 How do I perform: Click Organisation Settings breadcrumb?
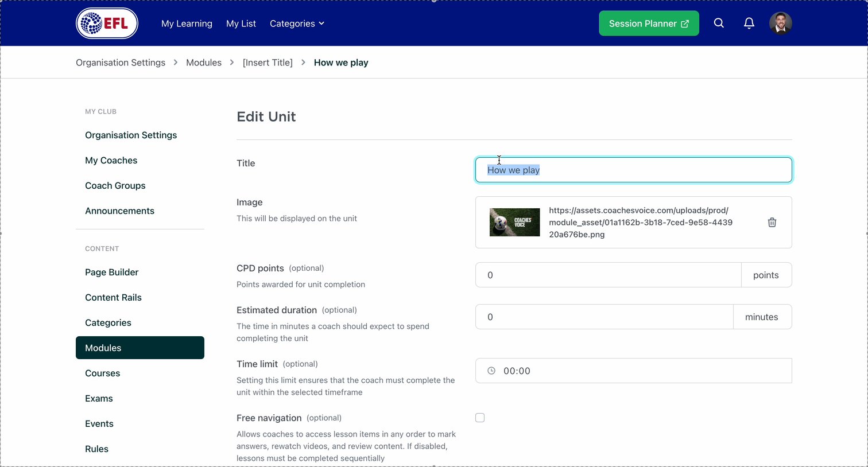click(x=121, y=63)
